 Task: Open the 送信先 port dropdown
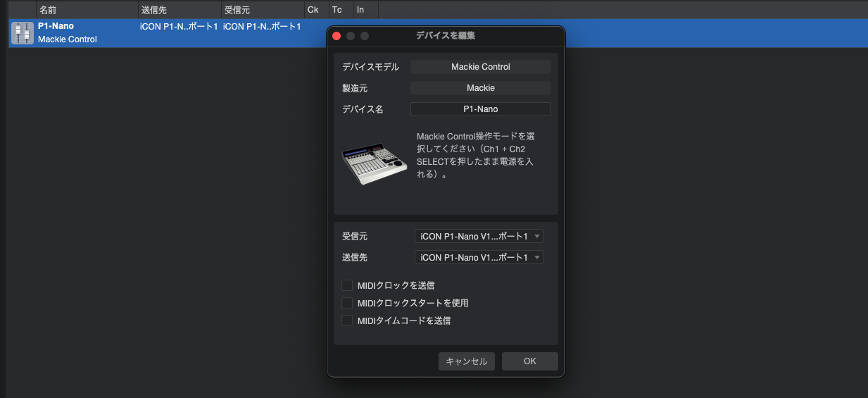479,257
